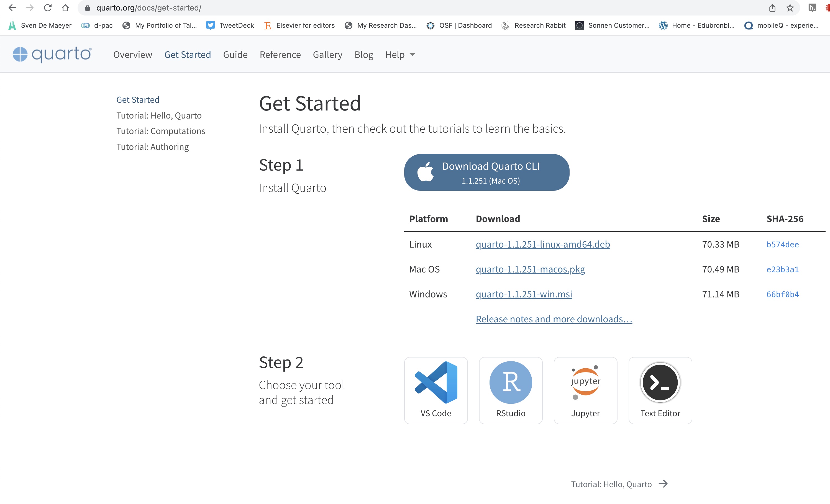Expand the Help dropdown menu
Screen dimensions: 830x504
coord(400,55)
